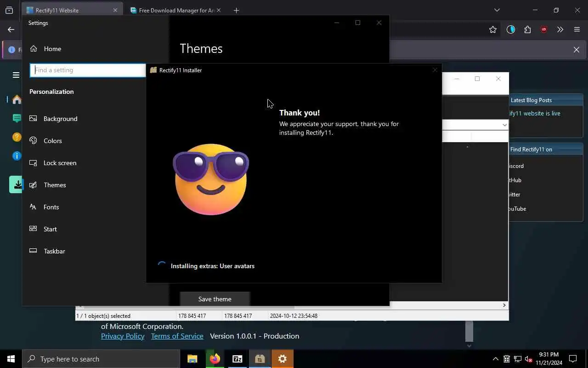Click the Fonts icon in sidebar
588x368 pixels.
pyautogui.click(x=33, y=207)
